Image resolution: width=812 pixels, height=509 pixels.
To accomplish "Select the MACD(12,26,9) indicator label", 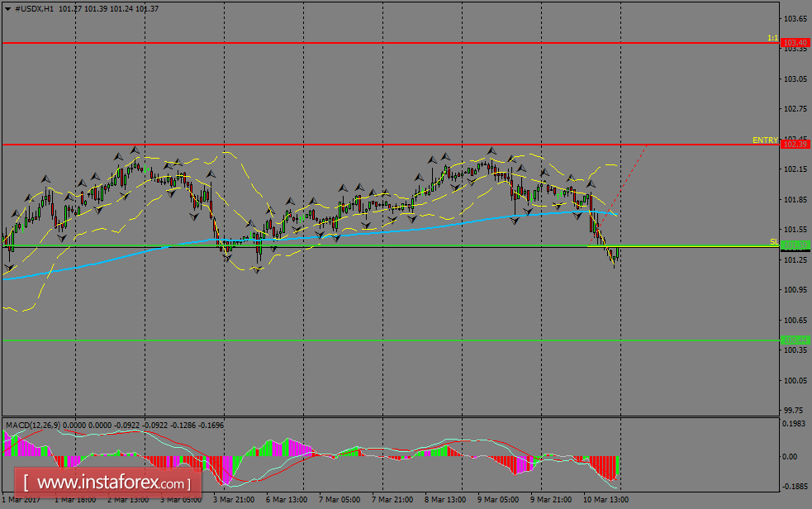I will (x=33, y=425).
